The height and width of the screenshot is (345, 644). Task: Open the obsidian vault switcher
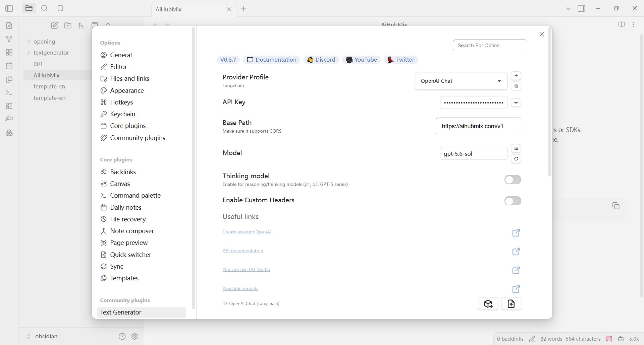click(43, 336)
